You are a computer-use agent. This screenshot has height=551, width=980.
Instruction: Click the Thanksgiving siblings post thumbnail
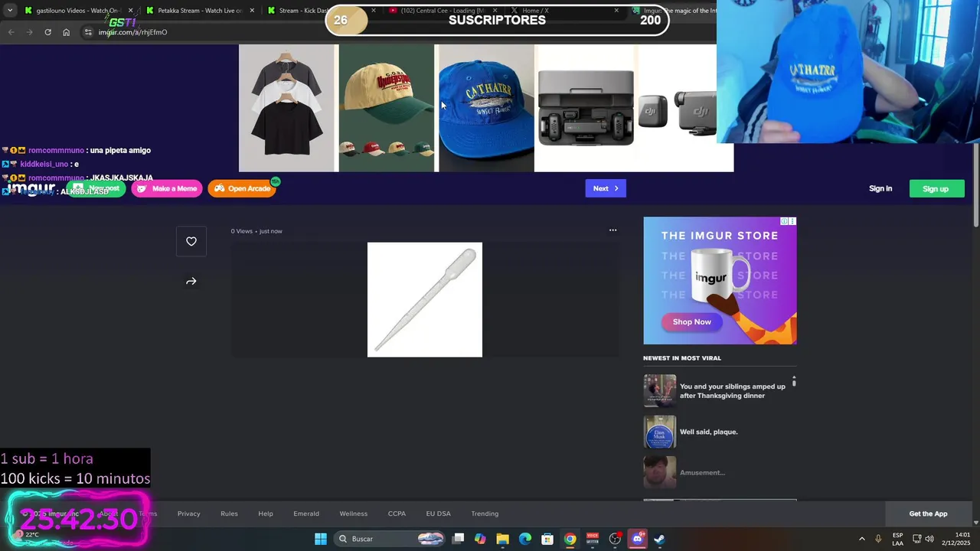[660, 391]
